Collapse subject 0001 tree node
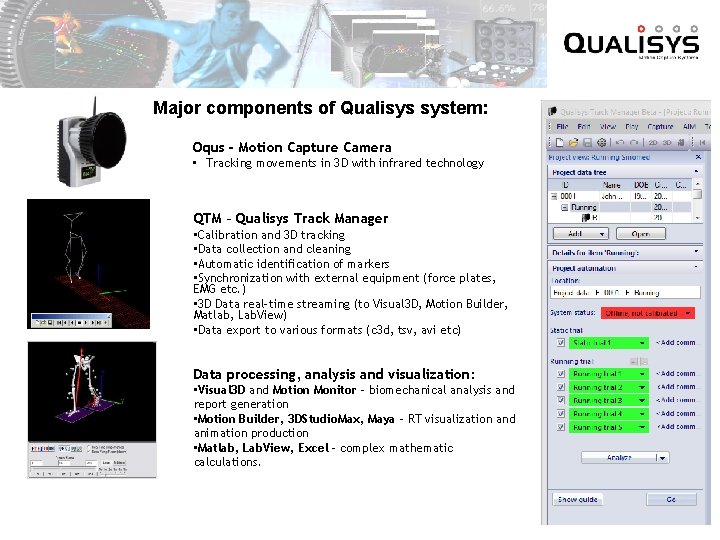The image size is (720, 540). 554,196
